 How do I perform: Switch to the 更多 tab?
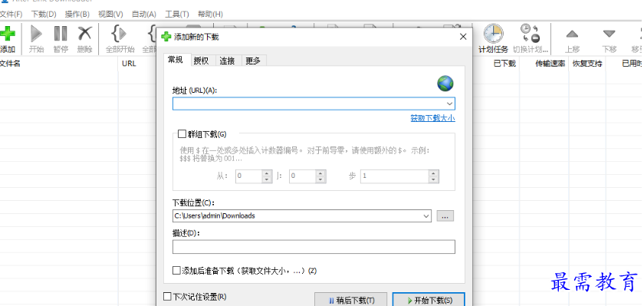(x=253, y=61)
